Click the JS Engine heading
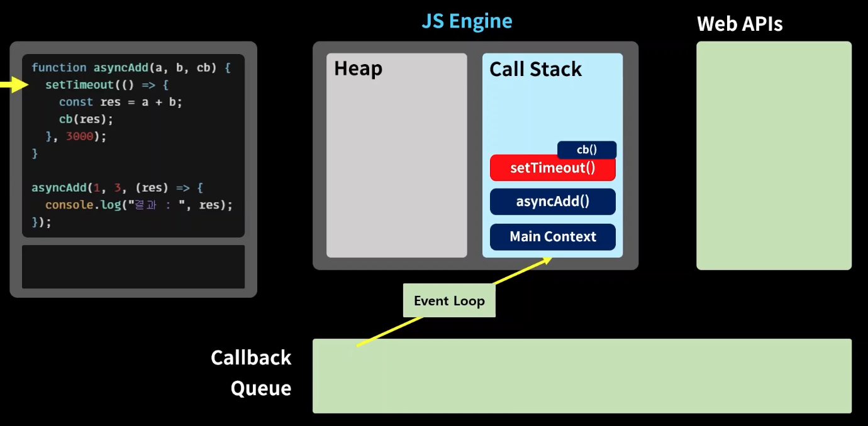This screenshot has width=868, height=426. (467, 21)
